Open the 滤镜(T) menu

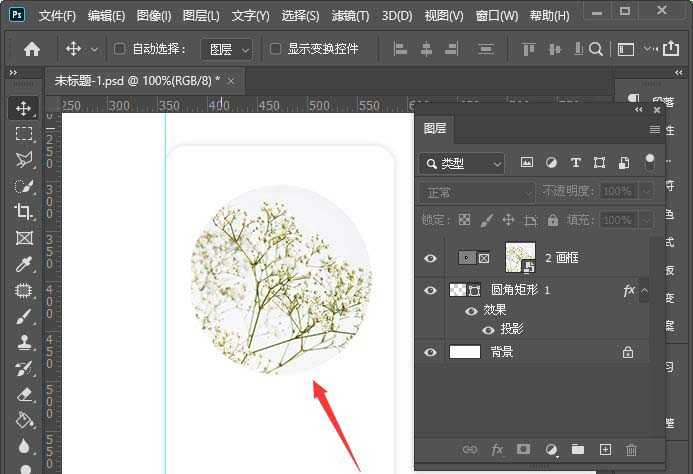coord(349,16)
